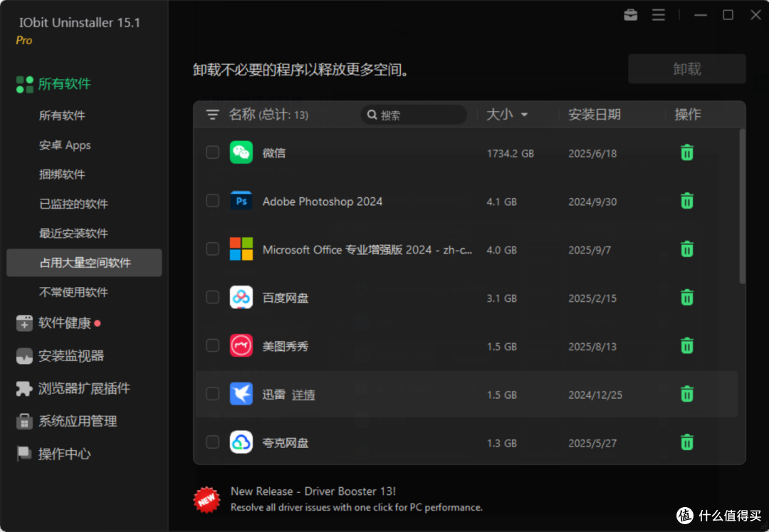769x532 pixels.
Task: Delete 微信 with its trash icon
Action: pos(686,152)
